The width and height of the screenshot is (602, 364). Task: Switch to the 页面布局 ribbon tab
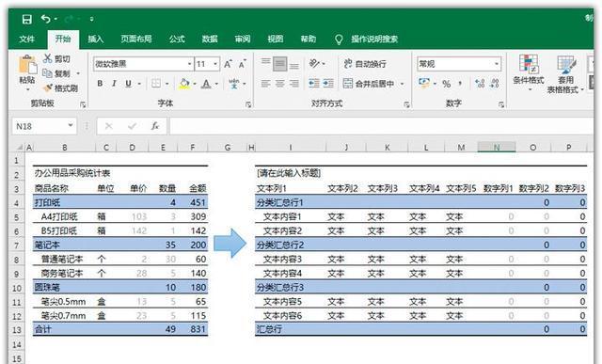[x=135, y=39]
